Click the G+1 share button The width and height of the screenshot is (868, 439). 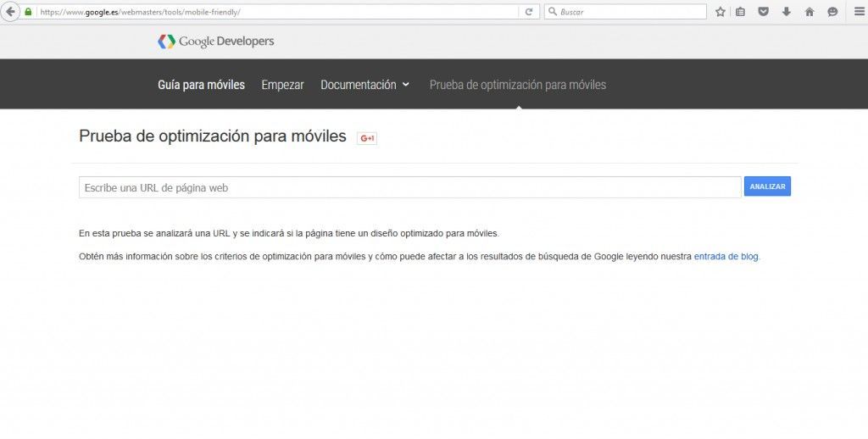tap(367, 138)
